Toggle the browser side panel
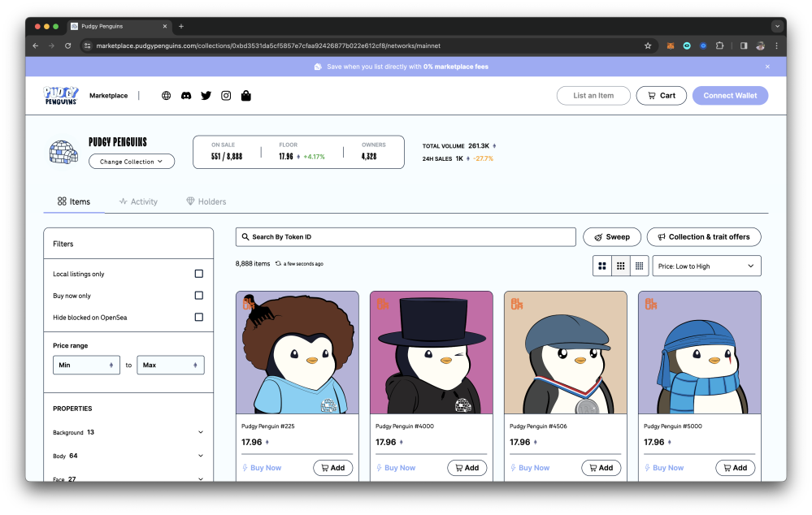This screenshot has width=812, height=515. click(744, 45)
